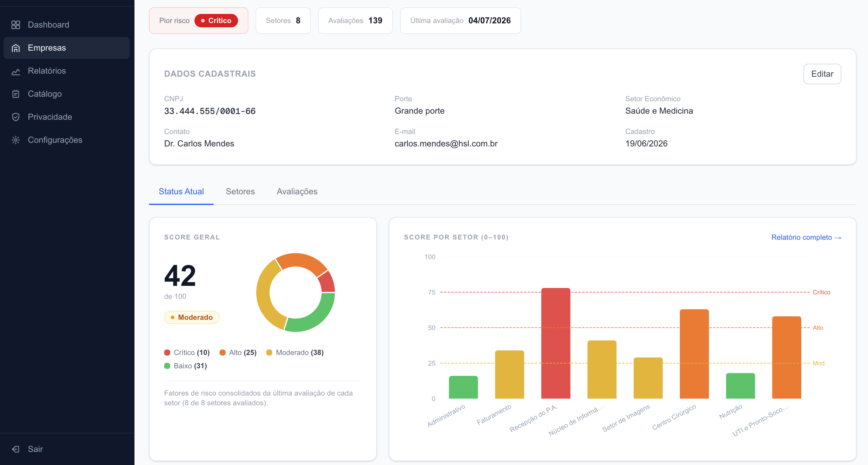The width and height of the screenshot is (868, 465).
Task: Click the Saúde e Medicina value
Action: coord(659,111)
